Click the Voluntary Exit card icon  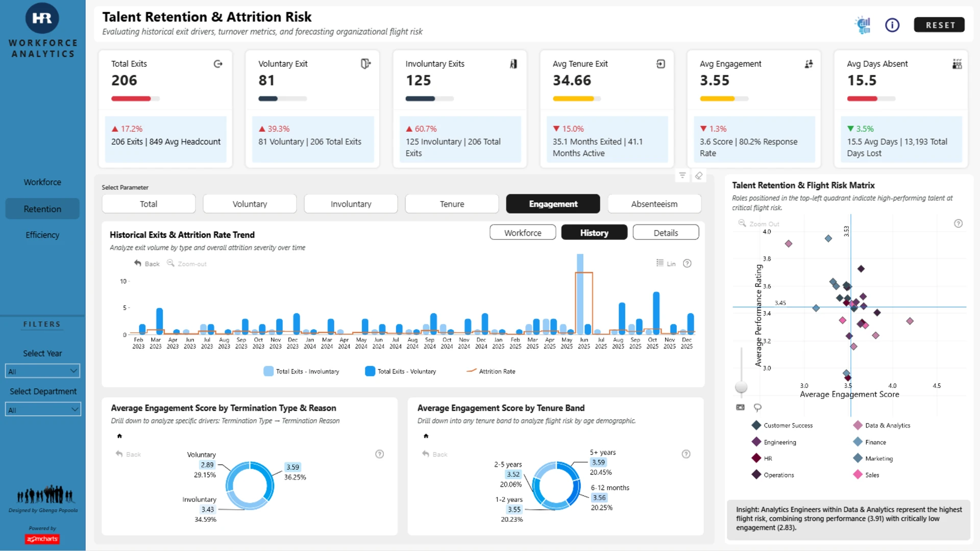(x=365, y=64)
